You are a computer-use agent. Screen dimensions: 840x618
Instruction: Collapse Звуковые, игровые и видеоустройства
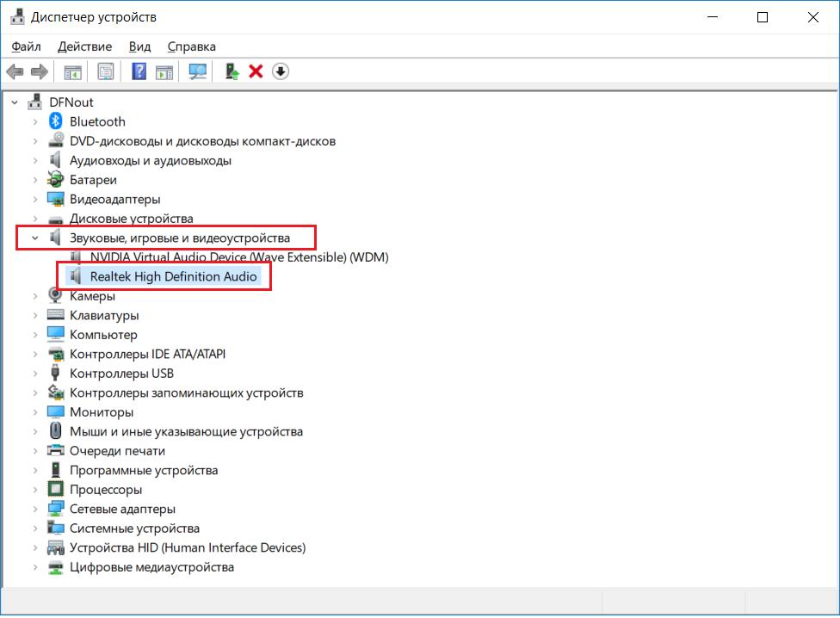(x=35, y=238)
